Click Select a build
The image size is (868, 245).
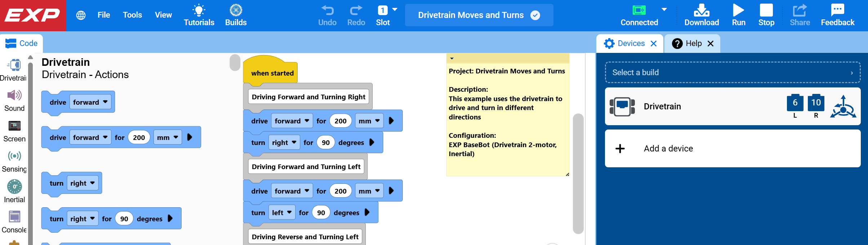point(733,72)
